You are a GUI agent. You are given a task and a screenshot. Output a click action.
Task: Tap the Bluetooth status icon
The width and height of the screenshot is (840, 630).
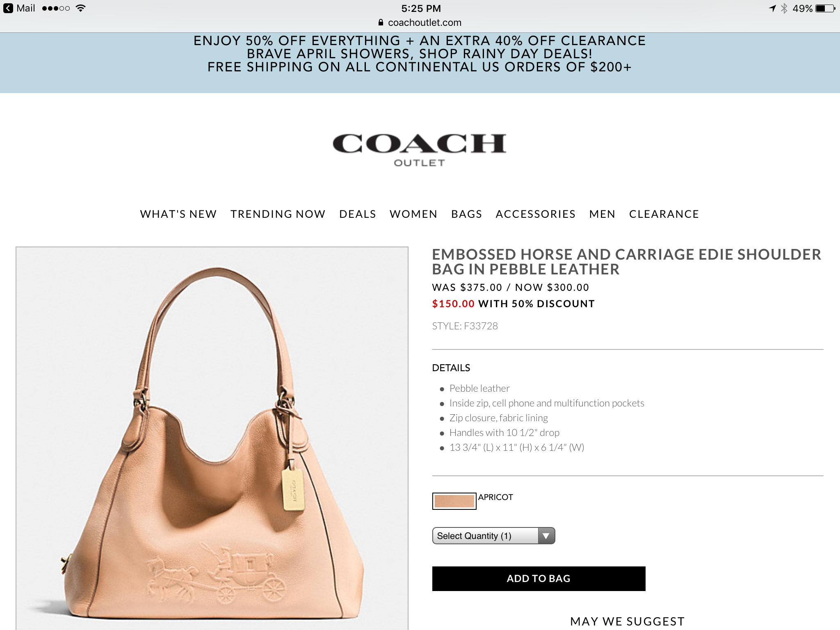pos(784,8)
